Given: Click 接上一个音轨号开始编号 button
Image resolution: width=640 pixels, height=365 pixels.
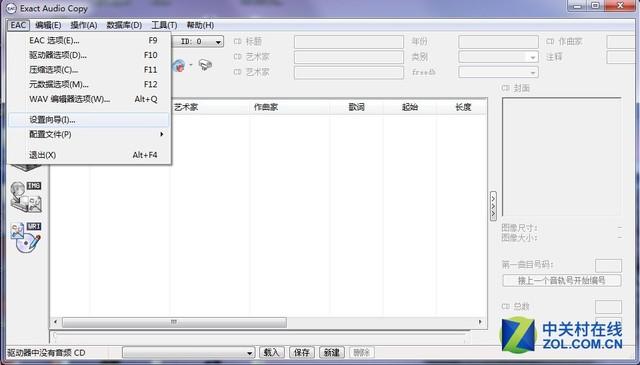Looking at the screenshot, I should 562,280.
